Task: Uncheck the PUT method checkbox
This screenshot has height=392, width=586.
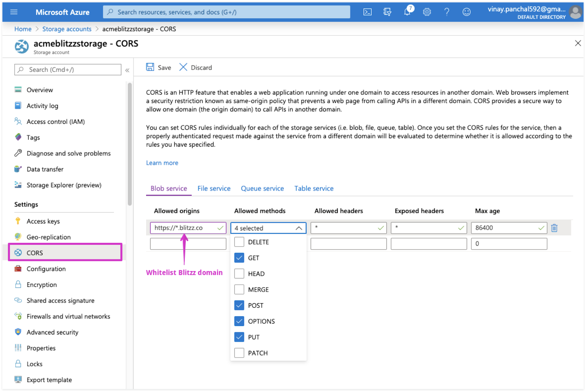Action: click(239, 337)
